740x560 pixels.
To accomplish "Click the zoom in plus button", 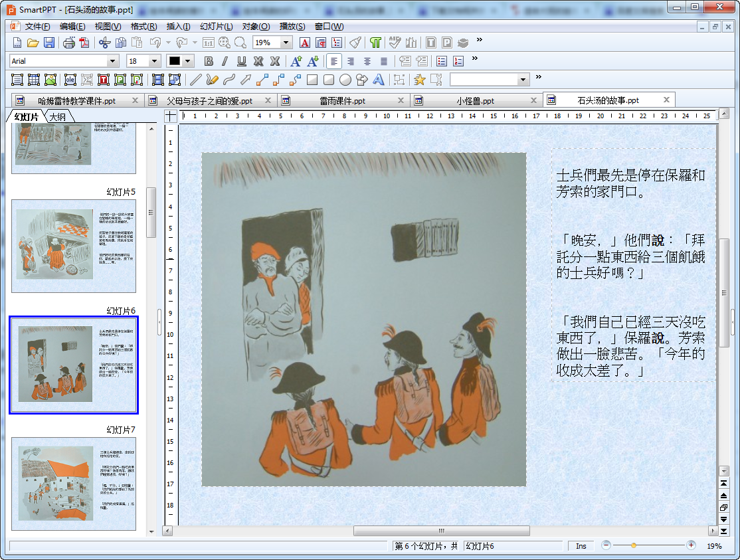I will [x=691, y=545].
